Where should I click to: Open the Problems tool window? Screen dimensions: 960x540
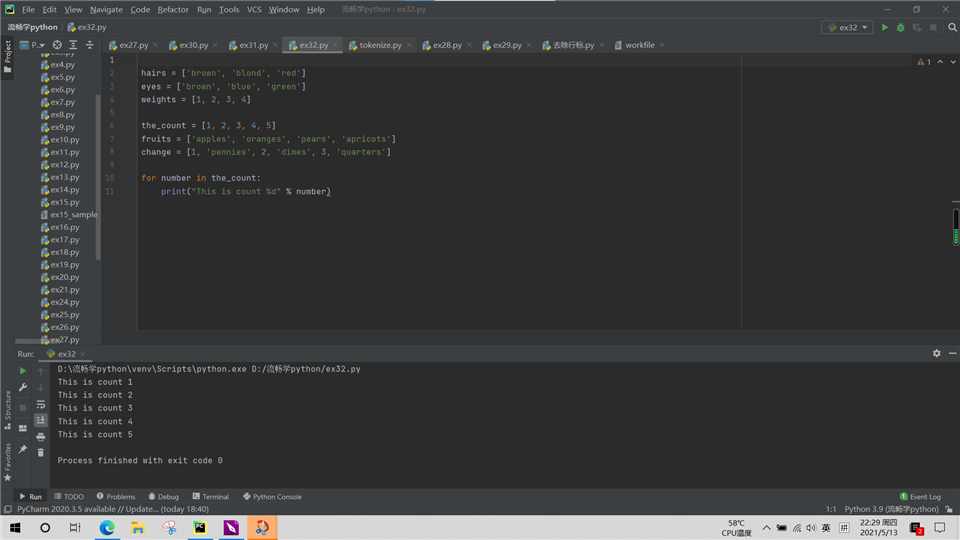(116, 497)
